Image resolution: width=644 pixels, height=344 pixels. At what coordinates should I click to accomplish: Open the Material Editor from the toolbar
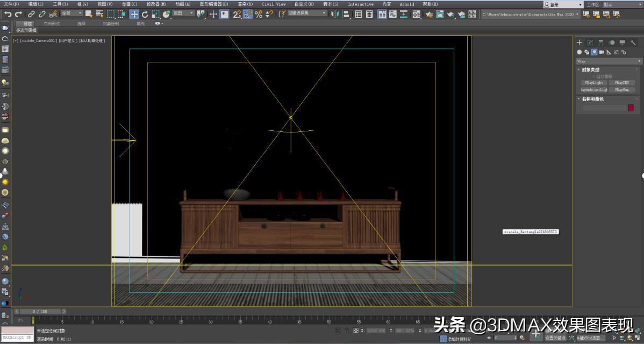click(x=417, y=14)
